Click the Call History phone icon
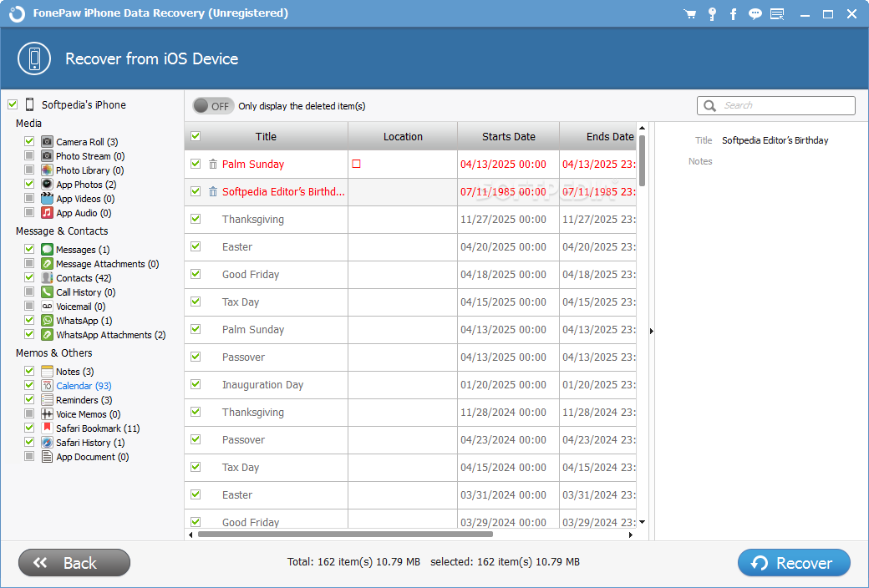 click(47, 292)
